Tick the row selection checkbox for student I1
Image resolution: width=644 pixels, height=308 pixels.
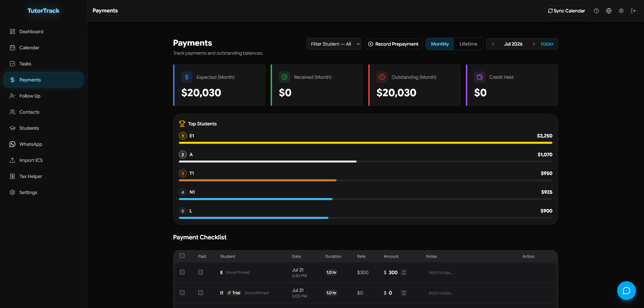coord(182,293)
